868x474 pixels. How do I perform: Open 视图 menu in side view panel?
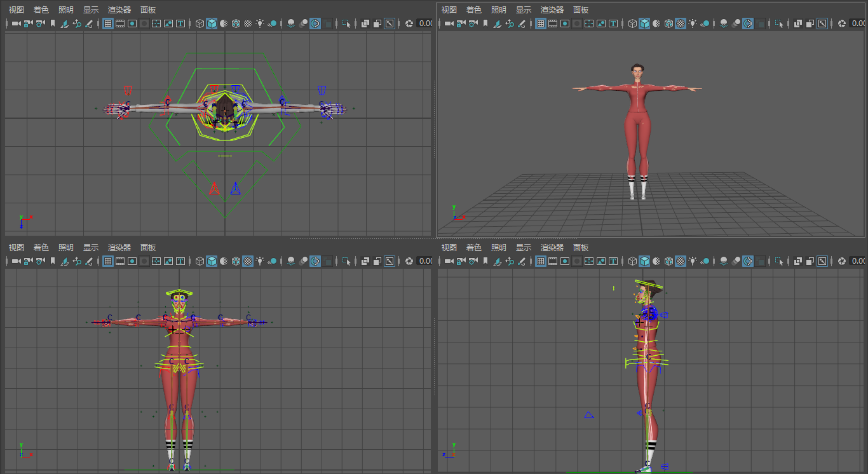coord(449,248)
